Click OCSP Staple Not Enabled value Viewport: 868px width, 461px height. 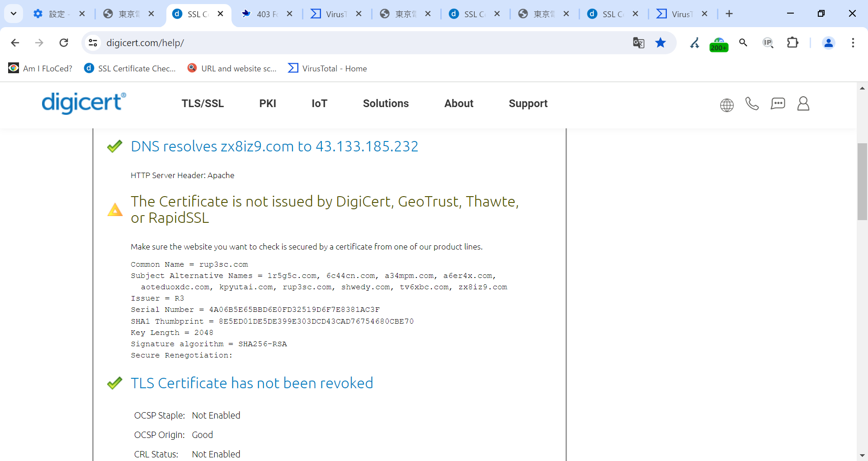pos(216,415)
